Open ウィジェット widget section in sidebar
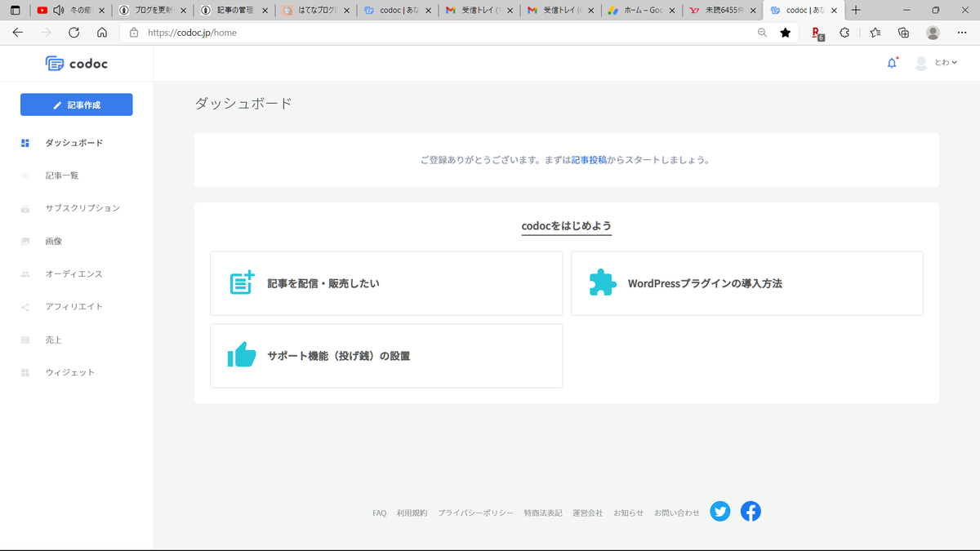The image size is (980, 551). point(70,372)
